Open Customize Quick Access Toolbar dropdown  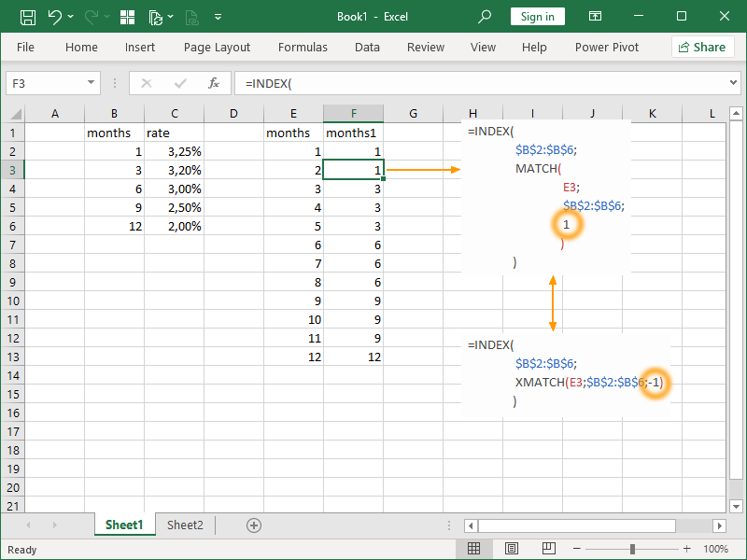pyautogui.click(x=218, y=17)
